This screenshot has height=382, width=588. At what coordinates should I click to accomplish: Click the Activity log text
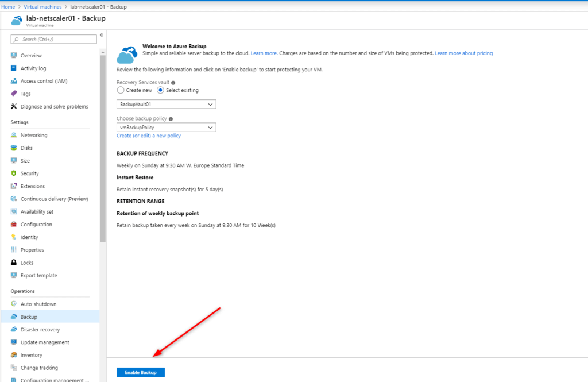33,68
